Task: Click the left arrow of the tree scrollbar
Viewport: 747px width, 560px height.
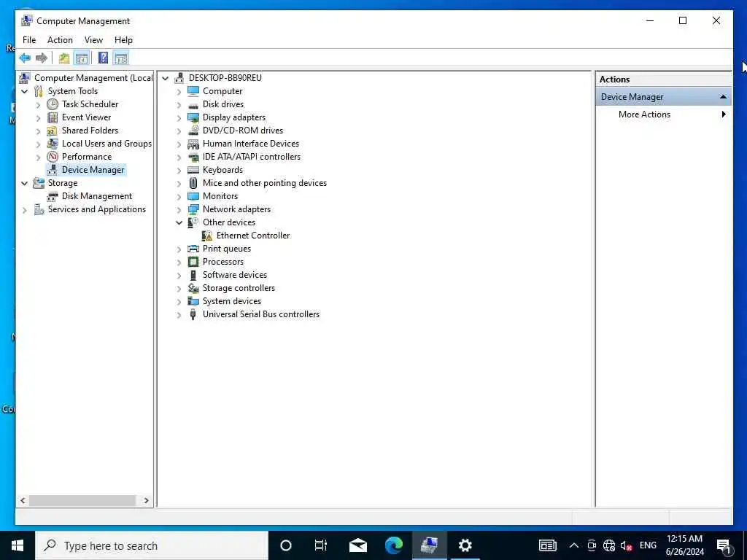Action: (23, 500)
